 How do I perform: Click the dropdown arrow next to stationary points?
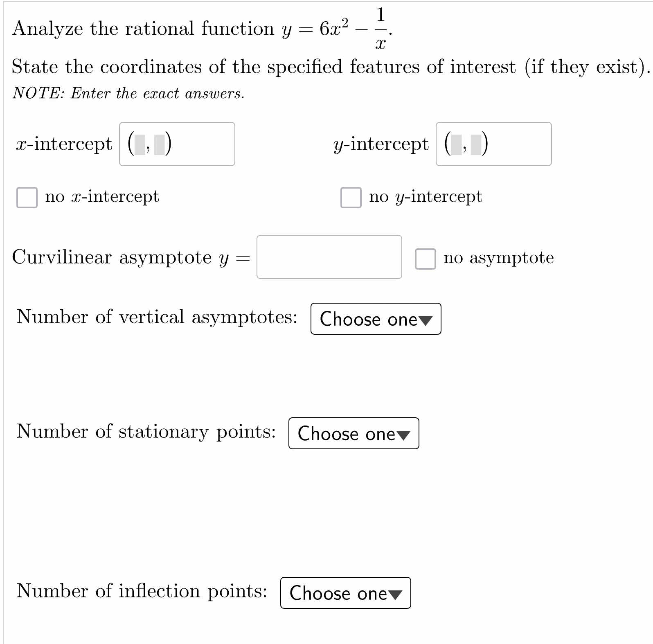[403, 435]
